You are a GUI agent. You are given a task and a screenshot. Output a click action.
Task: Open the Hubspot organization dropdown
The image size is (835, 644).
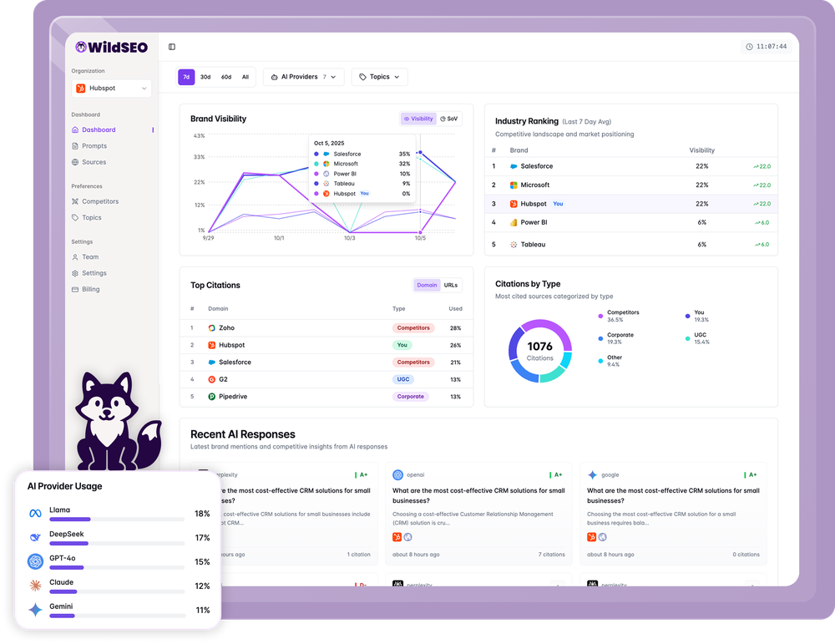coord(111,88)
